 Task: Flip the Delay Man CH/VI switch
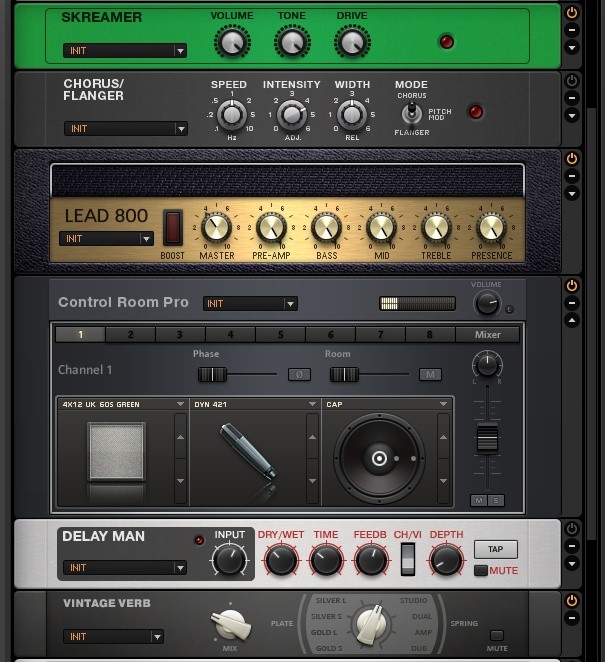click(x=407, y=560)
